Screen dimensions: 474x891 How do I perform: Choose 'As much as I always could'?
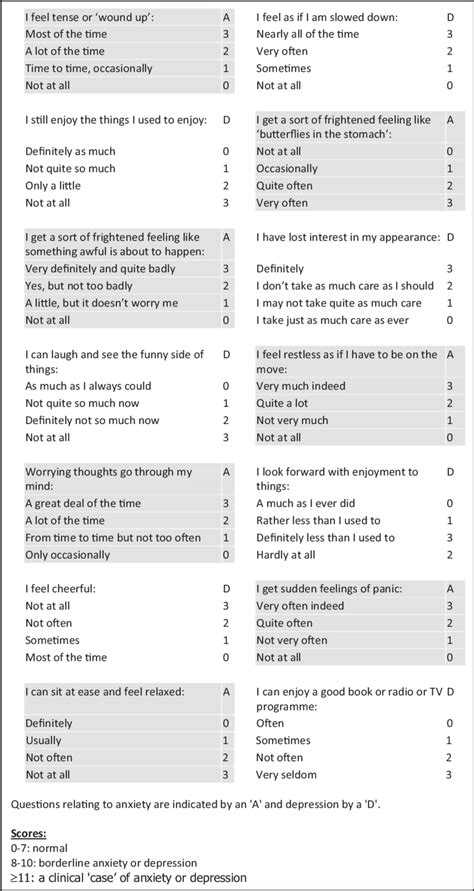point(88,386)
